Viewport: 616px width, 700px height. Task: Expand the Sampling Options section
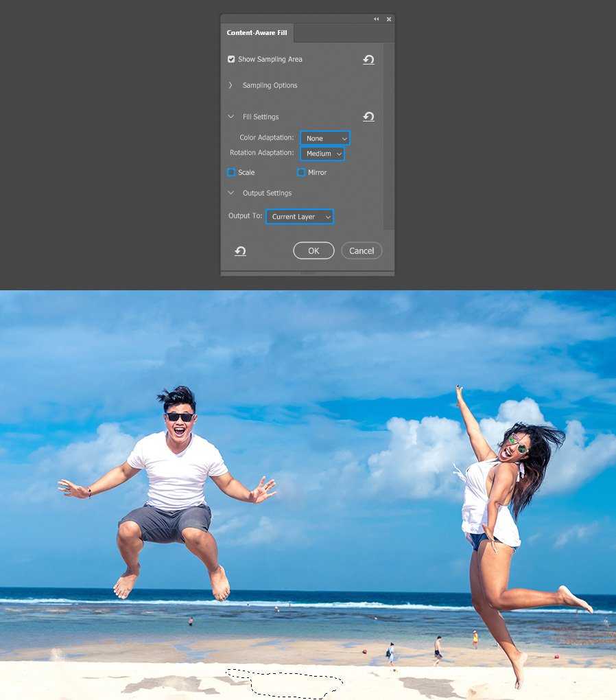pos(230,86)
